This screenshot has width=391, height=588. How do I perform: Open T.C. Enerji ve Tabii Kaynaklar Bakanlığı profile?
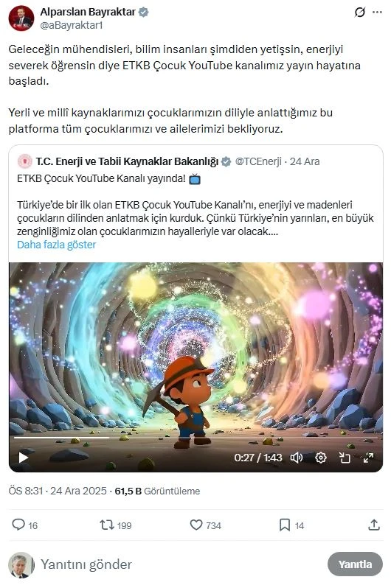click(x=127, y=161)
